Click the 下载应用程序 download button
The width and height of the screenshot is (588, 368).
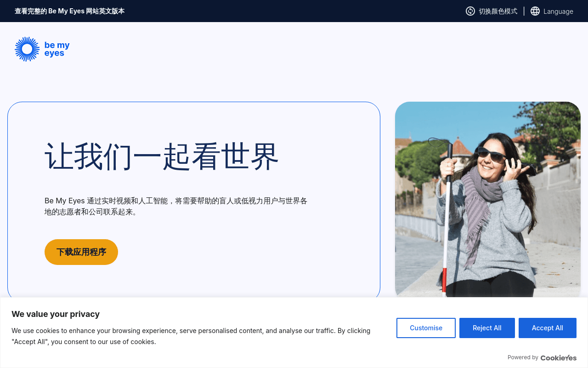pos(81,252)
